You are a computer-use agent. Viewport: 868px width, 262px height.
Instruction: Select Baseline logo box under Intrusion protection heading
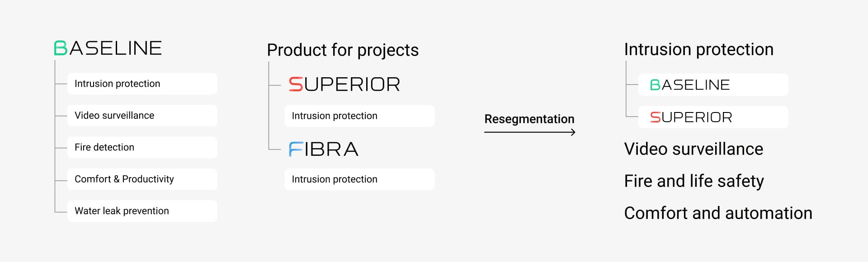coord(713,85)
